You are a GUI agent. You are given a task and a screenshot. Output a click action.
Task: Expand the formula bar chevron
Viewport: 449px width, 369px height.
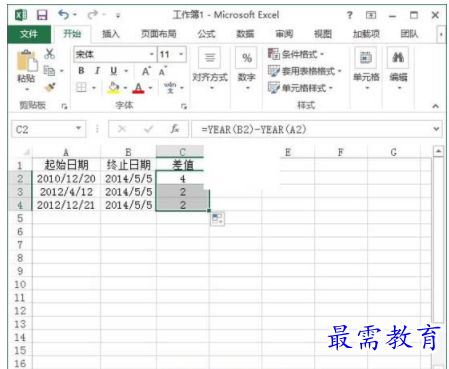[436, 129]
